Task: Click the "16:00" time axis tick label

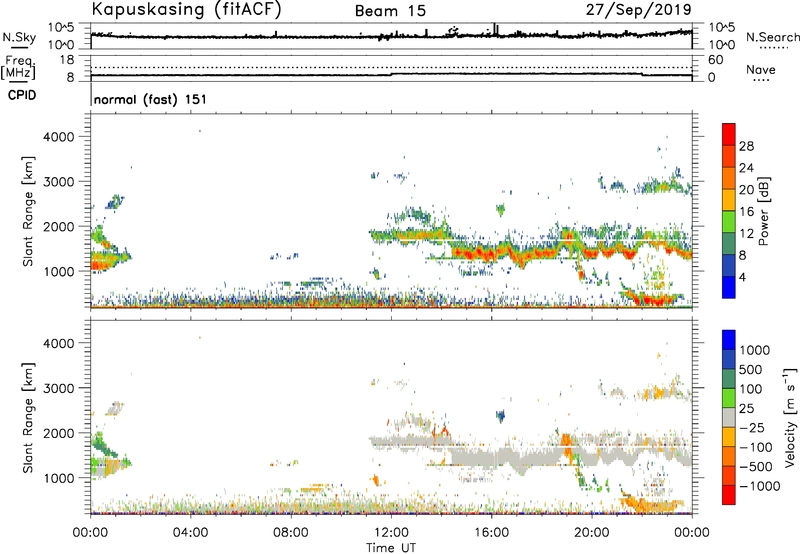Action: 491,533
